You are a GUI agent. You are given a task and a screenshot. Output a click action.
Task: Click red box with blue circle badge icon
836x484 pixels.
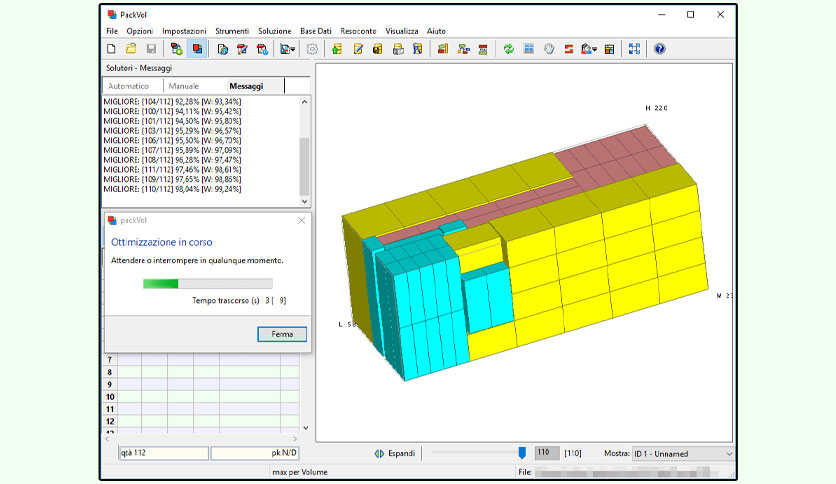click(x=262, y=49)
